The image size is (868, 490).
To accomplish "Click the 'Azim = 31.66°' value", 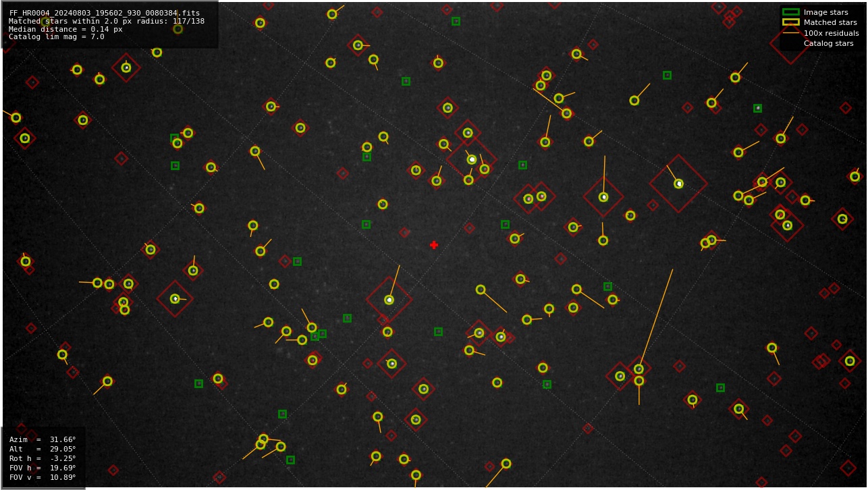I will pyautogui.click(x=43, y=439).
